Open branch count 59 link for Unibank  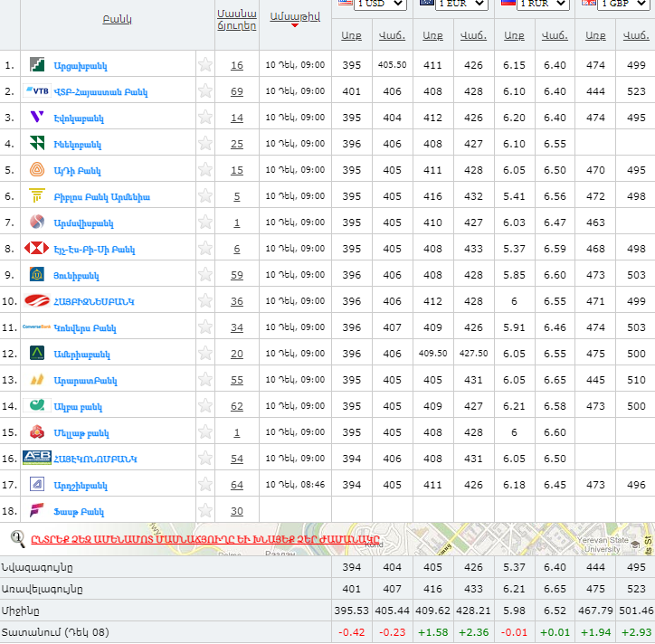point(237,275)
